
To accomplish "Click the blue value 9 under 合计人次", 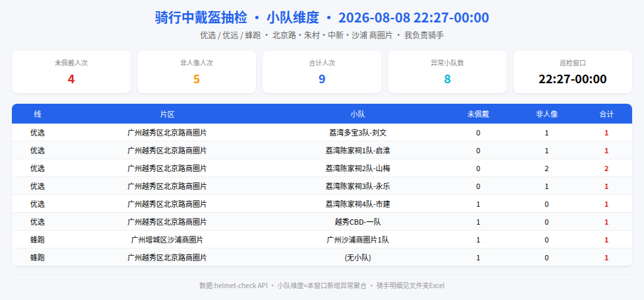I will [x=322, y=79].
